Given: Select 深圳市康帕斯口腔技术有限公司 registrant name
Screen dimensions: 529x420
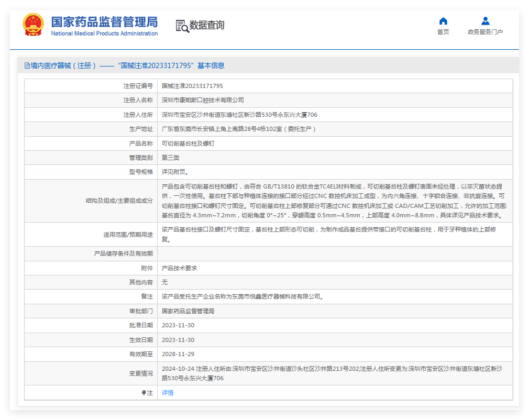Looking at the screenshot, I should click(x=203, y=100).
